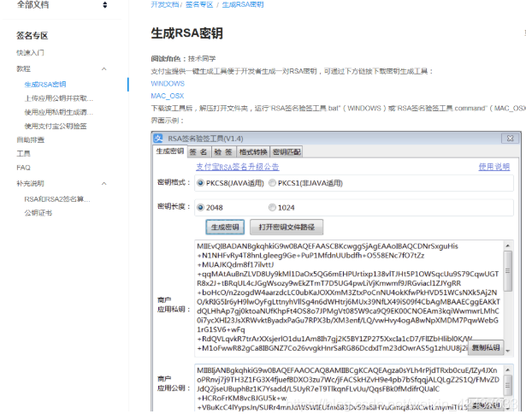Open 快速入门 in the sidebar
This screenshot has width=526, height=420.
coord(30,53)
